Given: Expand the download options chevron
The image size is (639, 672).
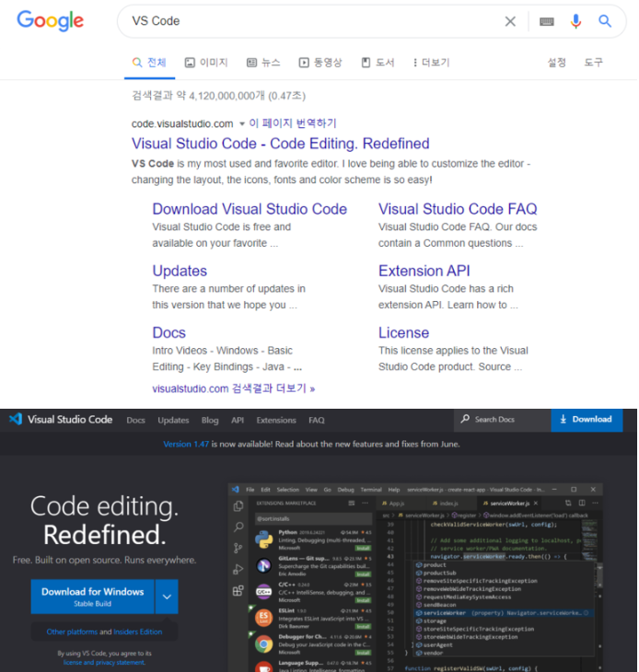Looking at the screenshot, I should tap(167, 597).
